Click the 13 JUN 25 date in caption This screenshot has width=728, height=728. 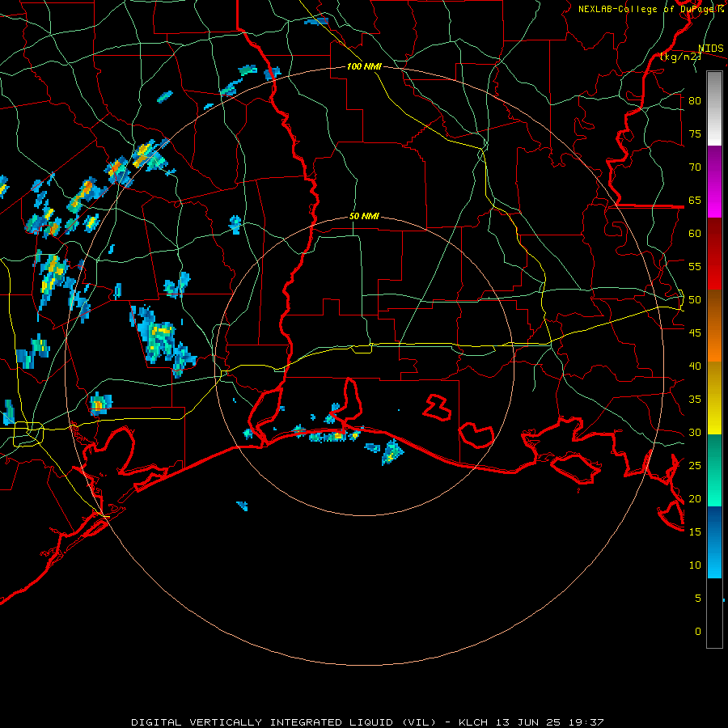point(529,722)
